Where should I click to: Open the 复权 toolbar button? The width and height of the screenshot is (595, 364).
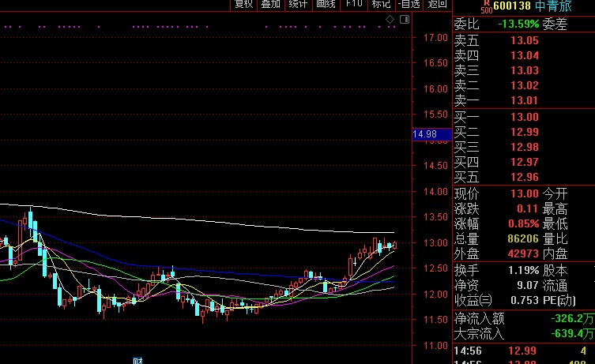point(244,4)
